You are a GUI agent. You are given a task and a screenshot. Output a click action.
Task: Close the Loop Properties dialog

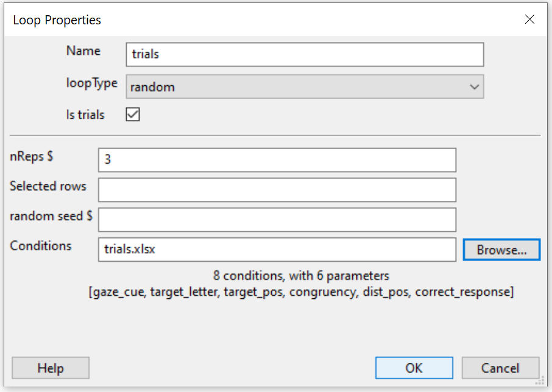pos(529,19)
